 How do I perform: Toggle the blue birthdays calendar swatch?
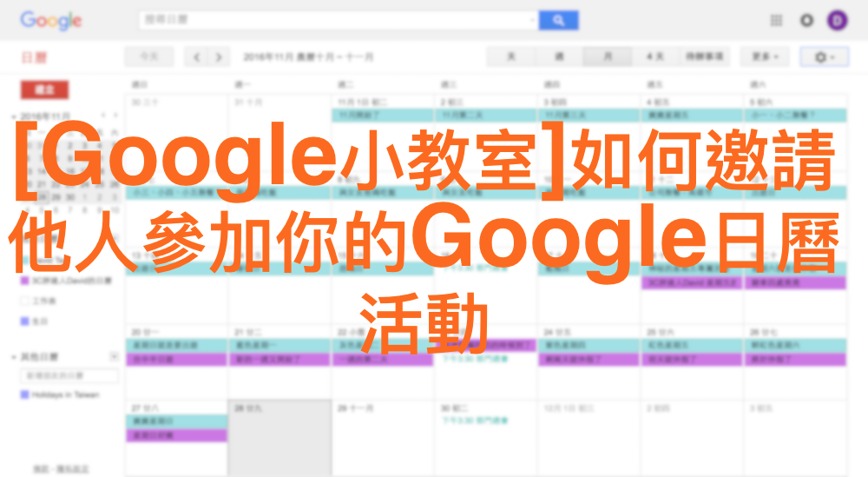tap(24, 321)
